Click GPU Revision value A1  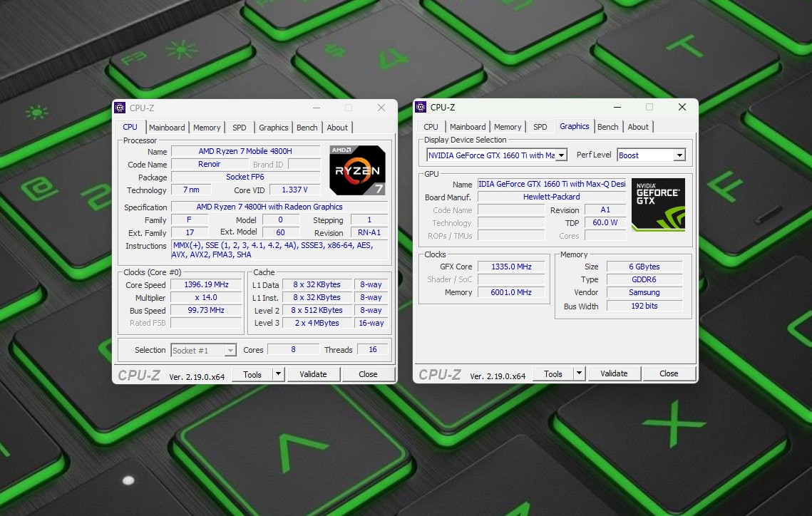pyautogui.click(x=605, y=210)
